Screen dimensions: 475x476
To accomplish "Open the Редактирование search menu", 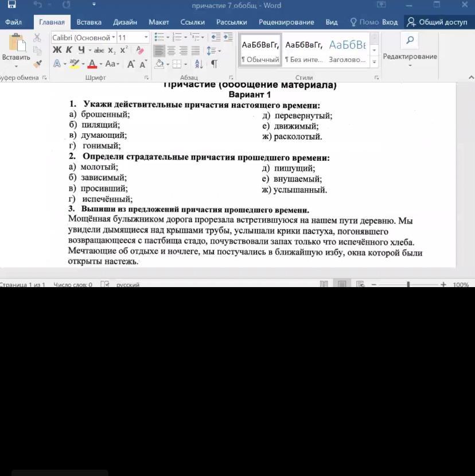I will point(410,50).
